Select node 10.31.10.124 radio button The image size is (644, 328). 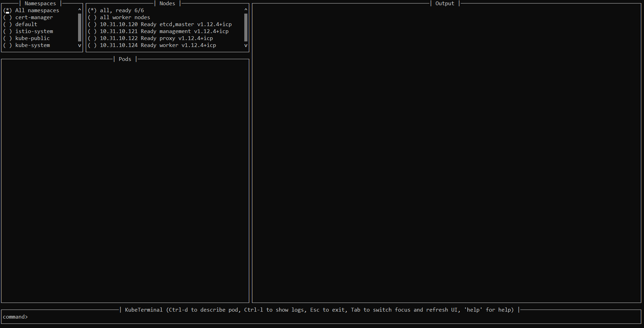pos(92,45)
